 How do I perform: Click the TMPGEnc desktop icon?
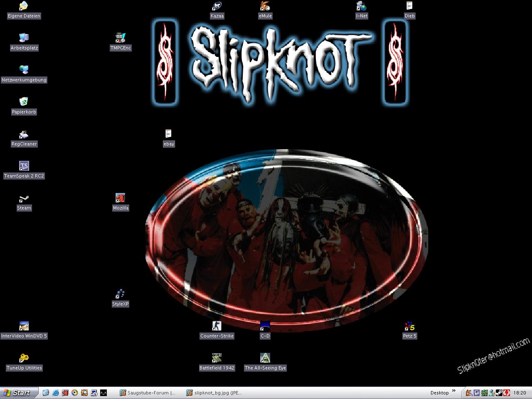click(x=121, y=38)
